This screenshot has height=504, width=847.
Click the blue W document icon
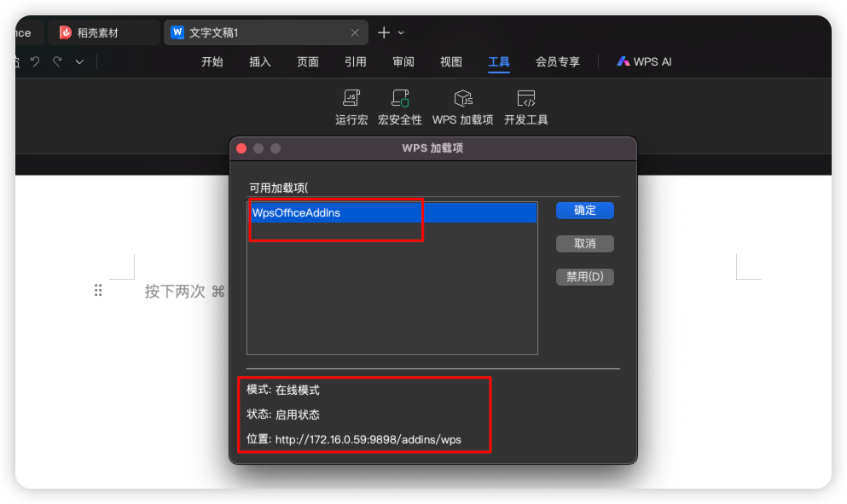[x=177, y=32]
